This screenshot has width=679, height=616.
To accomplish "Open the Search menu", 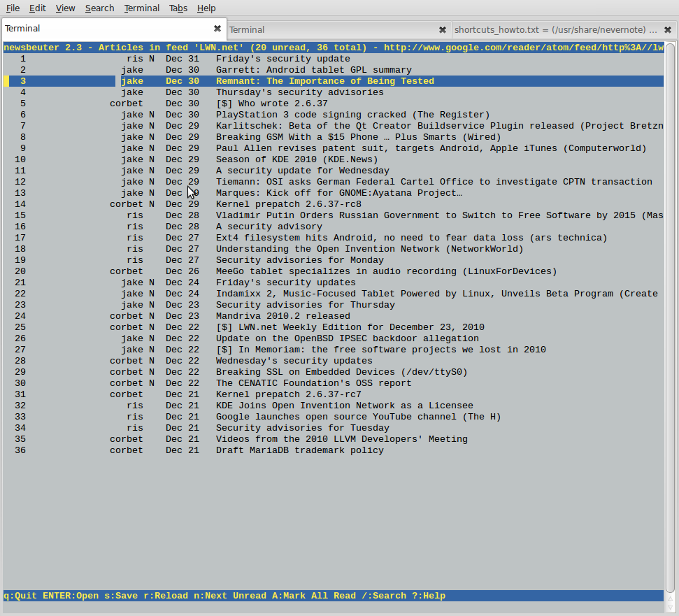I will (x=99, y=8).
